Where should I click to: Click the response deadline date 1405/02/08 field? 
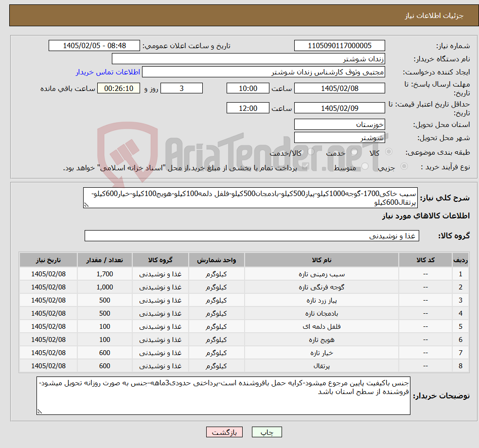click(339, 89)
